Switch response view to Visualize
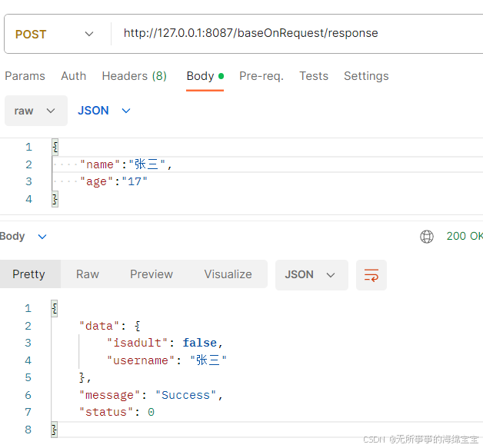The height and width of the screenshot is (448, 483). pos(228,274)
